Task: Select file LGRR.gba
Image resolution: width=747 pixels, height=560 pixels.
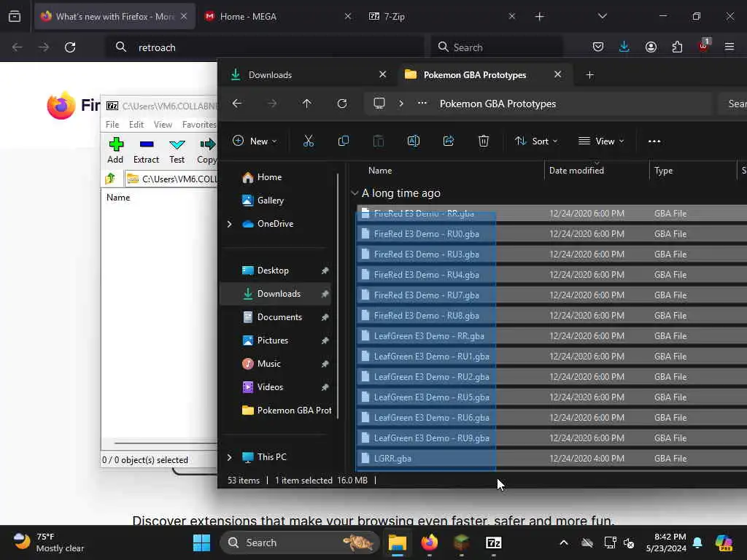Action: (552, 459)
